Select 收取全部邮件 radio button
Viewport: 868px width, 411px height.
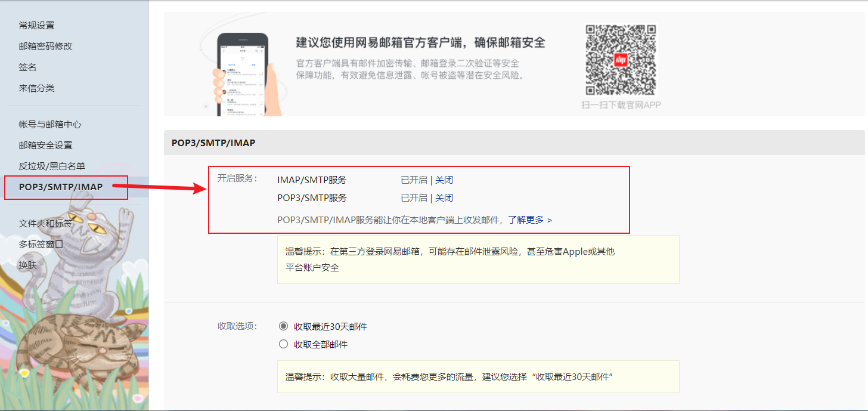point(284,344)
